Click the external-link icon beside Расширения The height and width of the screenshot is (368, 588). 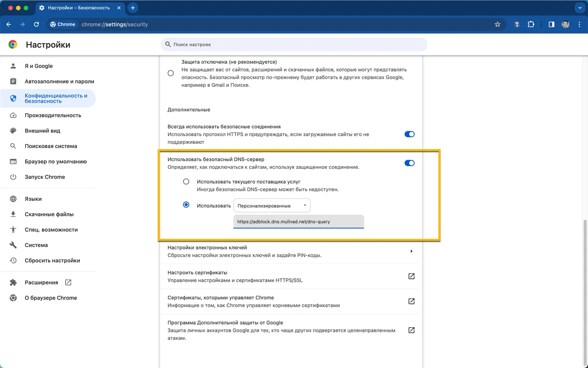click(x=68, y=282)
